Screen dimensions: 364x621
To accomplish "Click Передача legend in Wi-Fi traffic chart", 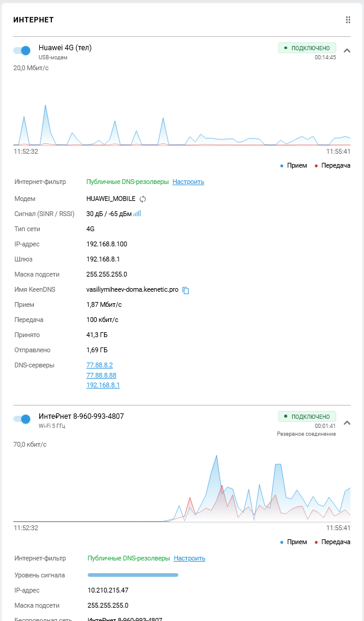I will pyautogui.click(x=335, y=542).
